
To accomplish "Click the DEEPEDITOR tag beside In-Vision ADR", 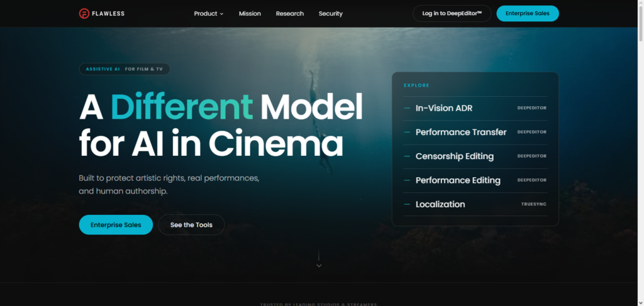I will 532,108.
